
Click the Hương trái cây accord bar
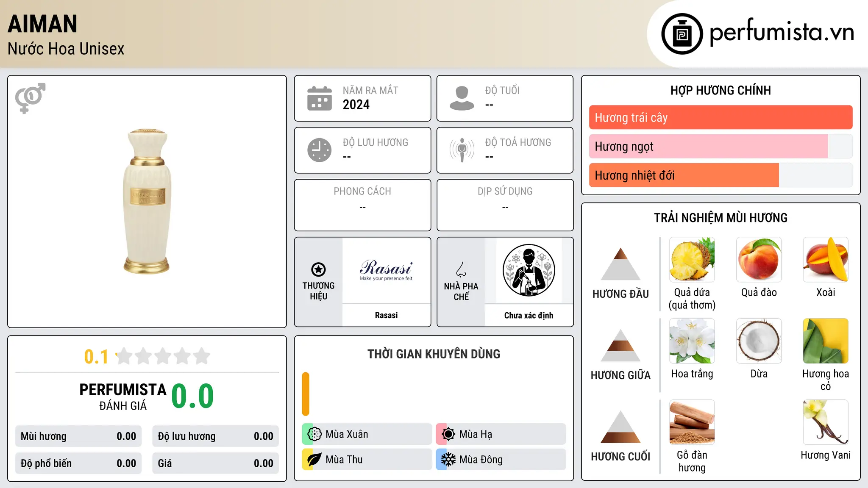721,117
